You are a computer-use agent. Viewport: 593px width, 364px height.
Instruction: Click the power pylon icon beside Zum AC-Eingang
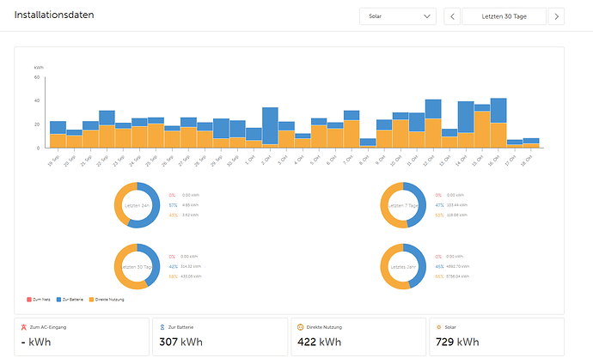24,327
